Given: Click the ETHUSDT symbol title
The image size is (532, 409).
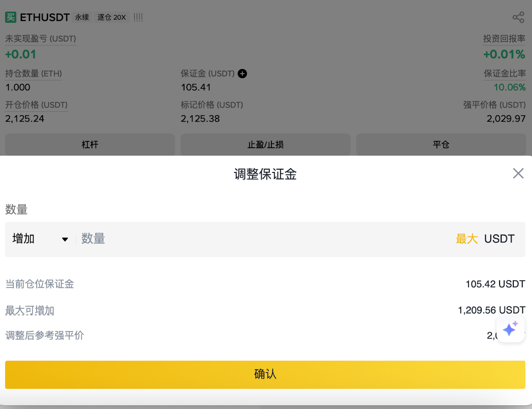Looking at the screenshot, I should coord(45,17).
